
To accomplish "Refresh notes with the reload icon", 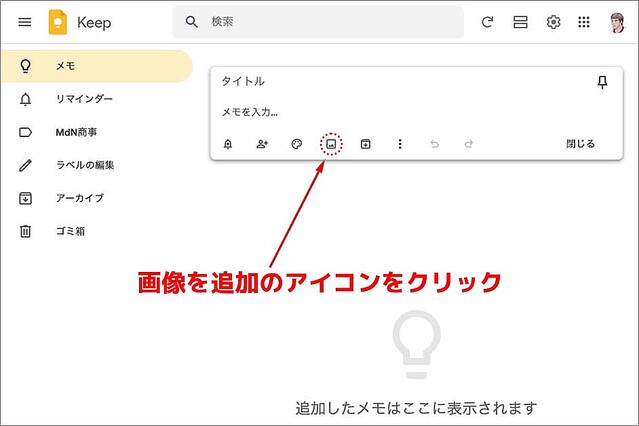I will coord(487,22).
